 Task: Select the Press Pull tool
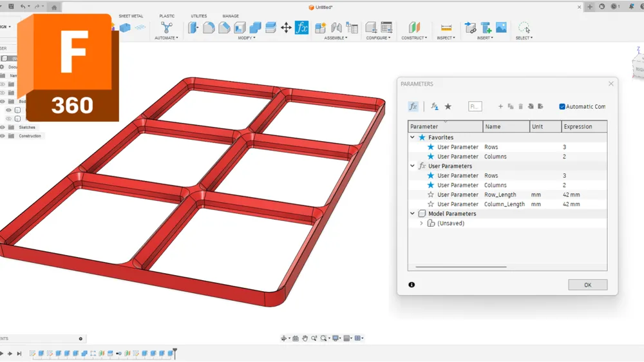(x=193, y=28)
